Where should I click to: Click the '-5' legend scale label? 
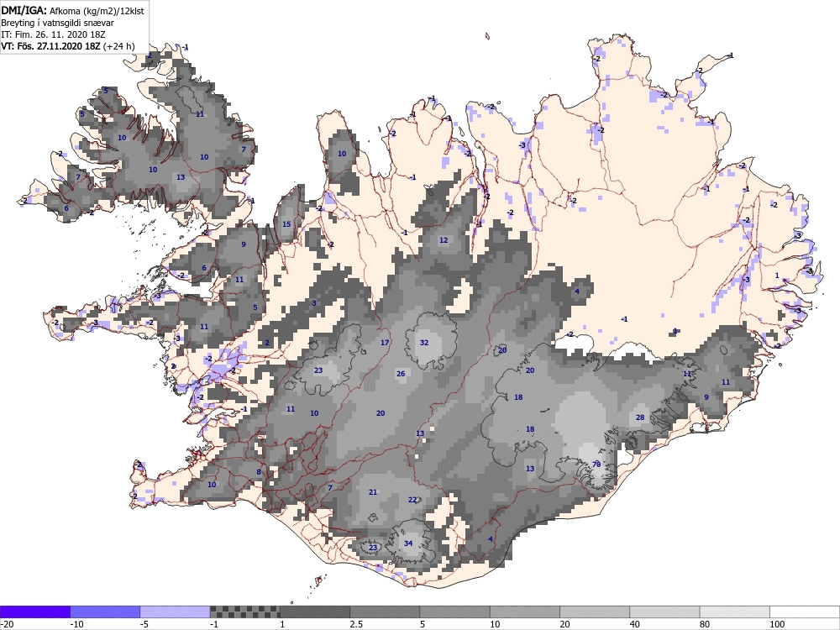point(145,624)
